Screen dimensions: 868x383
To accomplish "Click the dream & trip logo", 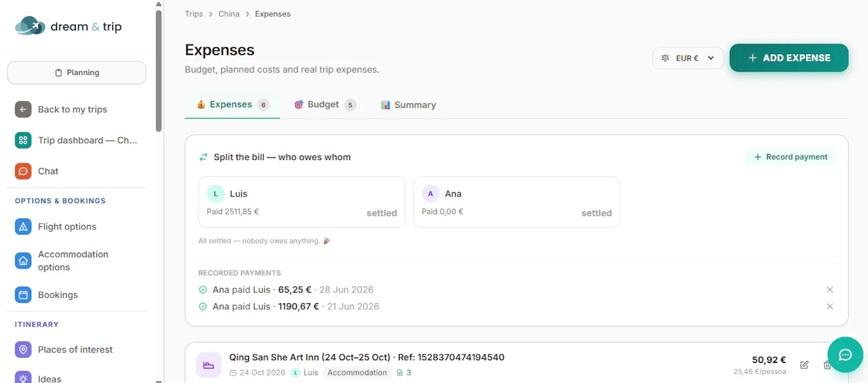I will [x=68, y=26].
